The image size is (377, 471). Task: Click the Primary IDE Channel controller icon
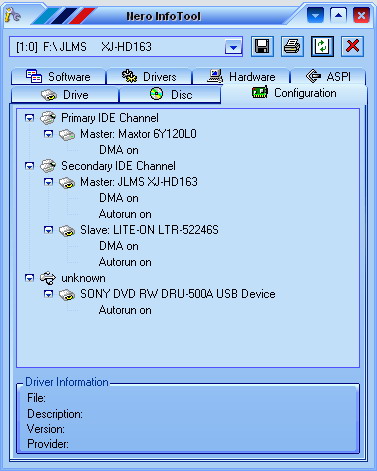48,118
